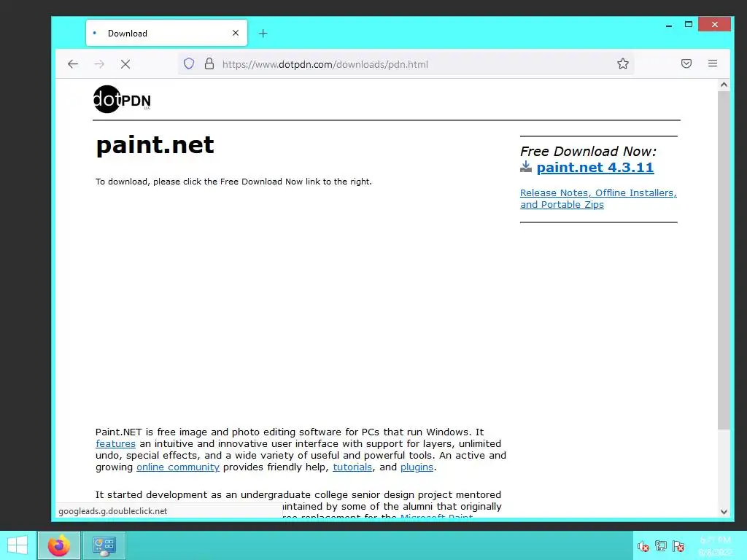Click 'Free Download Now:' heading text
Viewport: 747px width, 560px height.
[x=589, y=152]
